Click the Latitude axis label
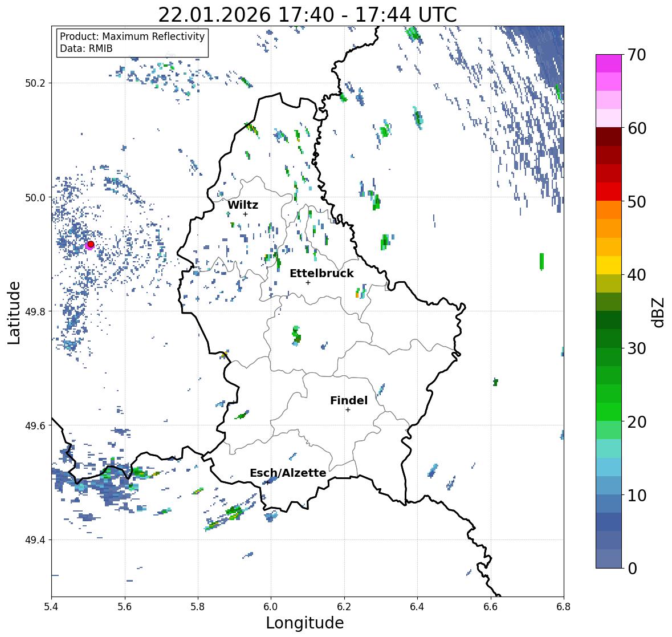 coord(14,313)
